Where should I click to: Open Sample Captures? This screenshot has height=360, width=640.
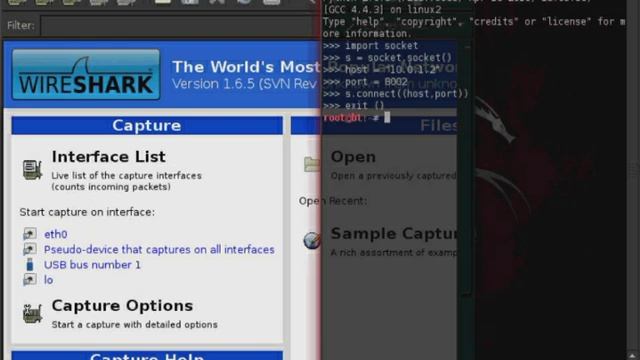394,233
